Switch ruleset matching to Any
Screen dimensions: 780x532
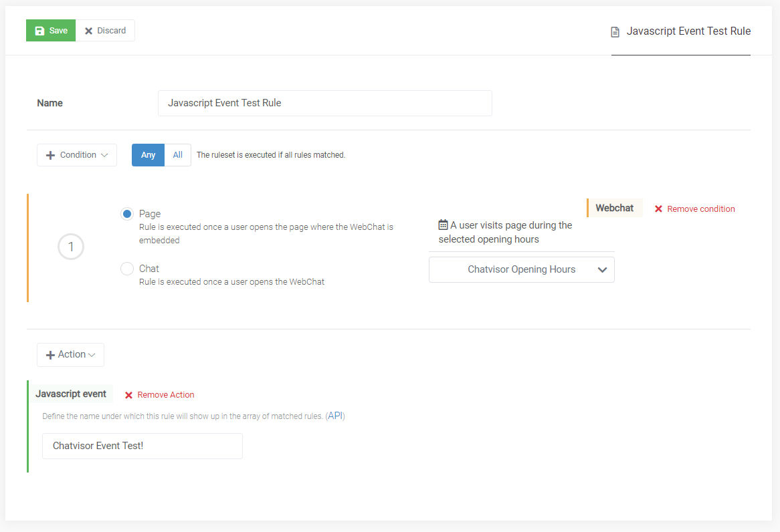pyautogui.click(x=148, y=155)
